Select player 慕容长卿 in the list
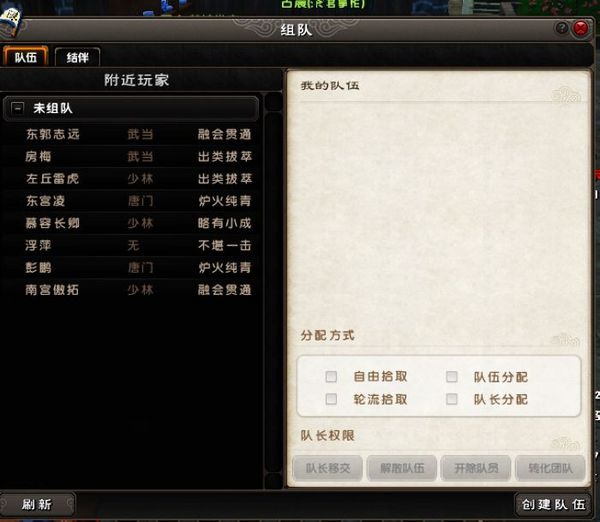Image resolution: width=600 pixels, height=522 pixels. [131, 223]
